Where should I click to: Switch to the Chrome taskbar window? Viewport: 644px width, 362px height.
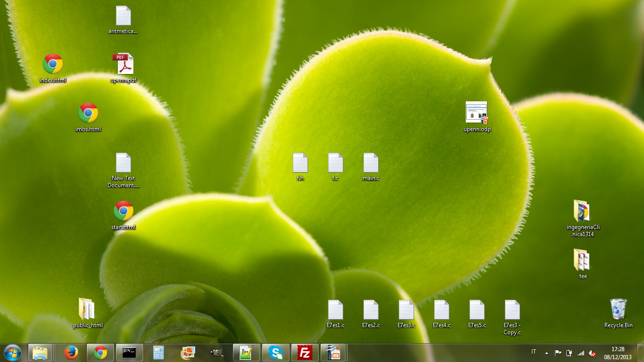[100, 353]
